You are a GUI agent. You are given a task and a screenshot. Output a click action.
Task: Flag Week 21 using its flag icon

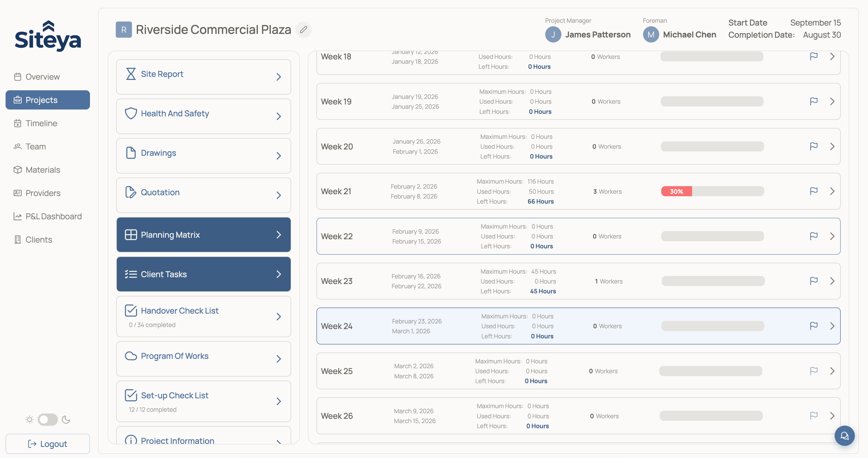(x=814, y=191)
